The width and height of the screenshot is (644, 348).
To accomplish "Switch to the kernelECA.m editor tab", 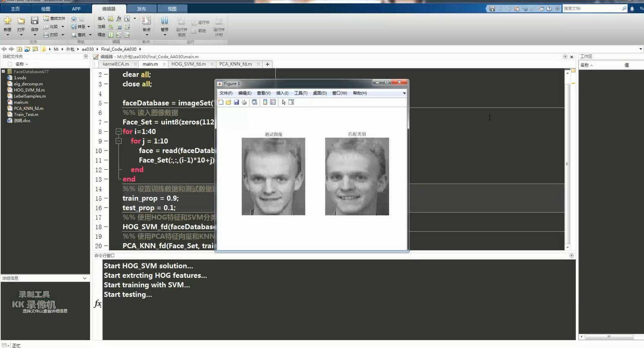I will (x=116, y=64).
